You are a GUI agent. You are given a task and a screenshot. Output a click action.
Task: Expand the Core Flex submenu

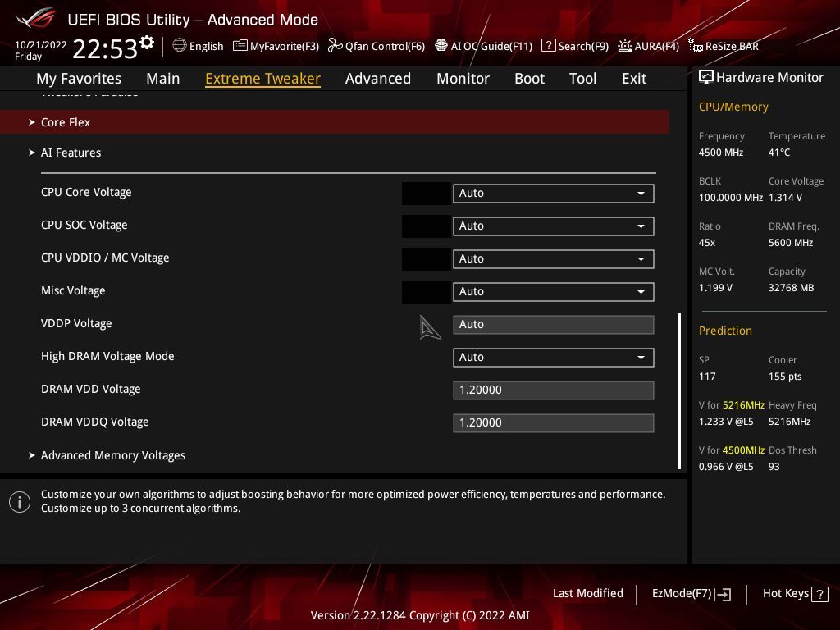pos(335,122)
